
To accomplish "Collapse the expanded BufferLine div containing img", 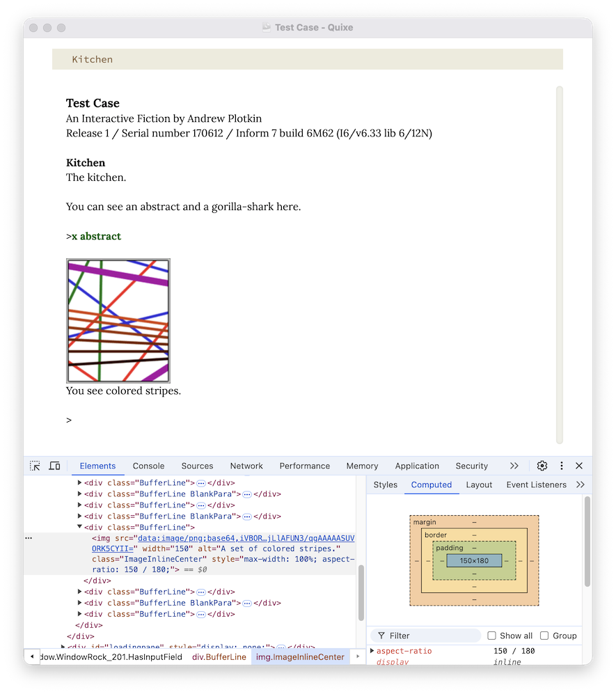I will (x=80, y=528).
